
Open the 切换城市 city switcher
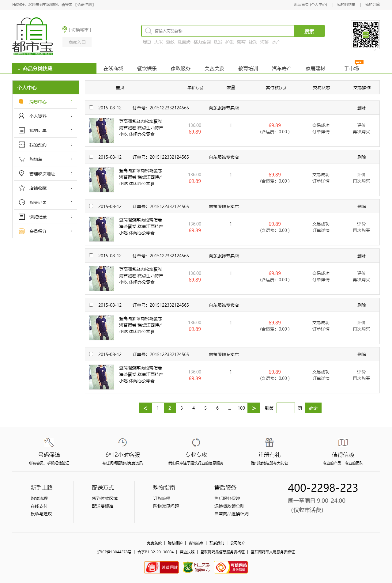point(80,30)
